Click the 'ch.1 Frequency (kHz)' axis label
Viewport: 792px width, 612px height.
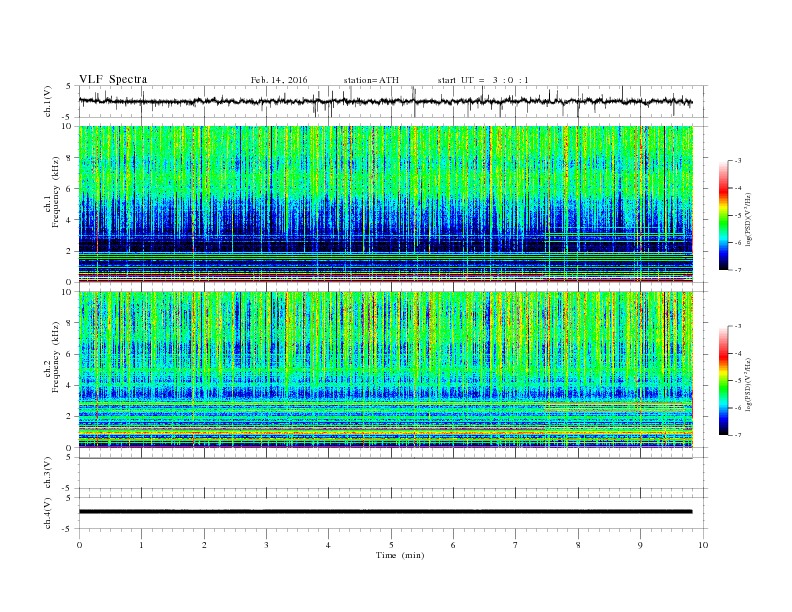(52, 192)
